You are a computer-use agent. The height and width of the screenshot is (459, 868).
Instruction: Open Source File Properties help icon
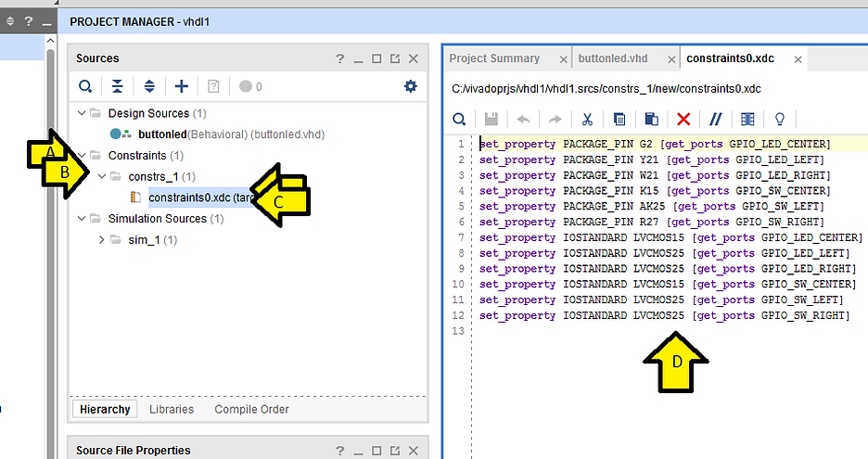pos(340,451)
